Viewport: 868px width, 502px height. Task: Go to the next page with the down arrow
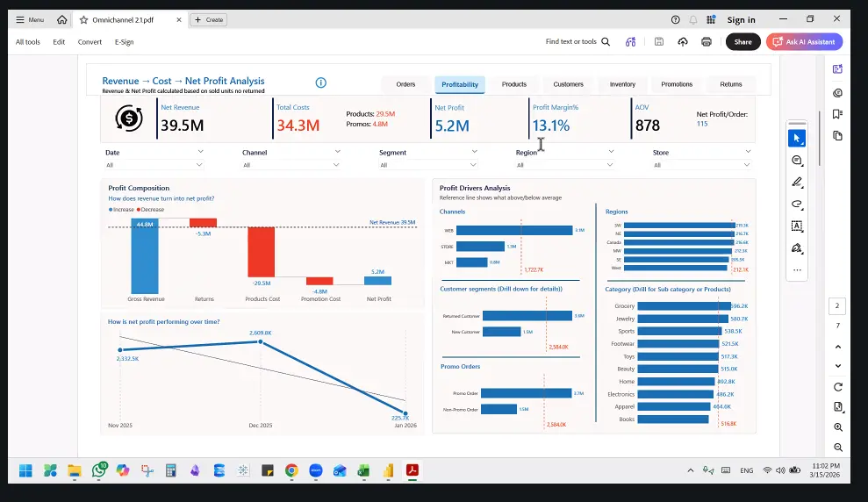[837, 366]
